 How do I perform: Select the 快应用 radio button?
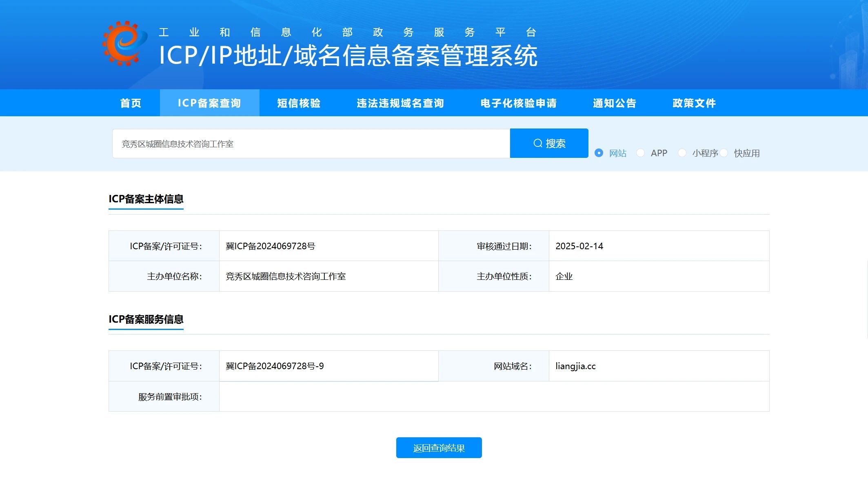(x=724, y=153)
